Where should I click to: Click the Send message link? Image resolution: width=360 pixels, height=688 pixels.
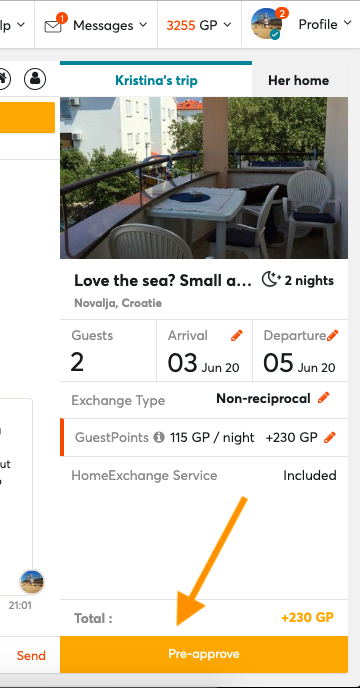tap(31, 656)
